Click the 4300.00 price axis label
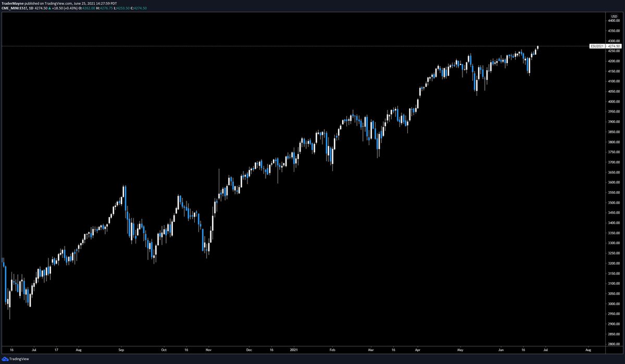 pyautogui.click(x=614, y=41)
